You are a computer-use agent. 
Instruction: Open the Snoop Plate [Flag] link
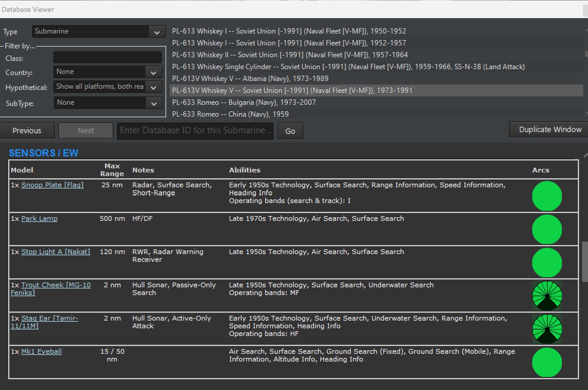point(52,185)
